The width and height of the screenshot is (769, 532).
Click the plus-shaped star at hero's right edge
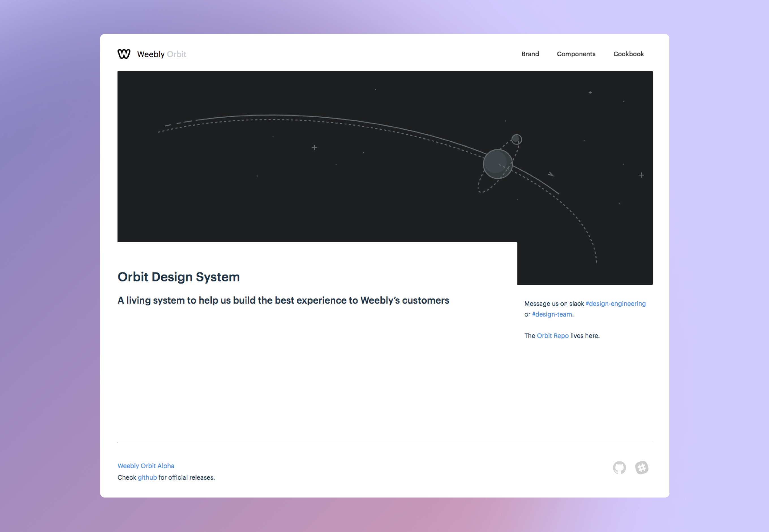pos(641,175)
